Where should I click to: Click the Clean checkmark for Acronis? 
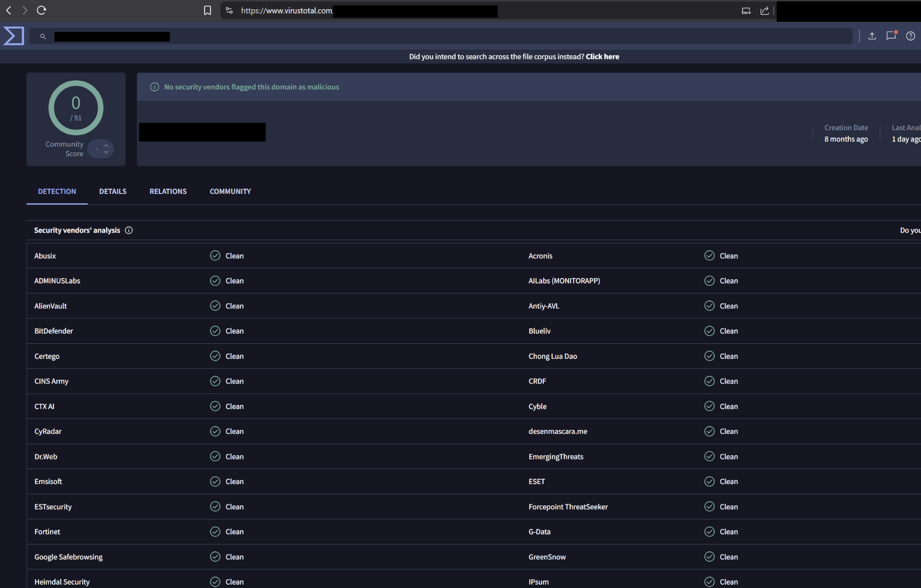(x=709, y=256)
